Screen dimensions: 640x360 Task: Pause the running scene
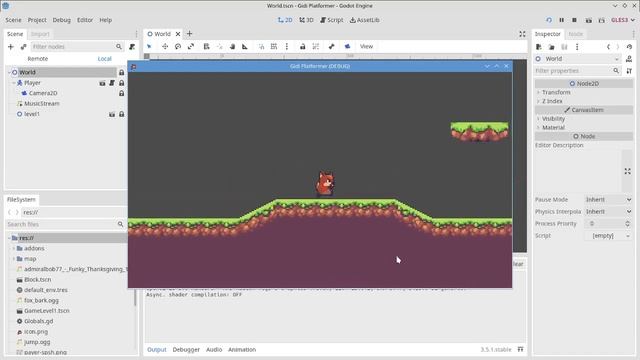point(562,20)
